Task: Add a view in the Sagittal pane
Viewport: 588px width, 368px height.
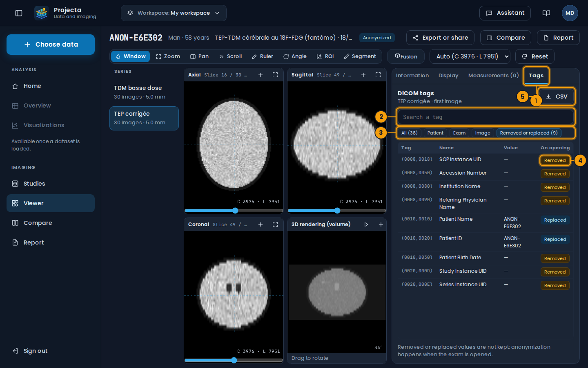Action: coord(363,75)
